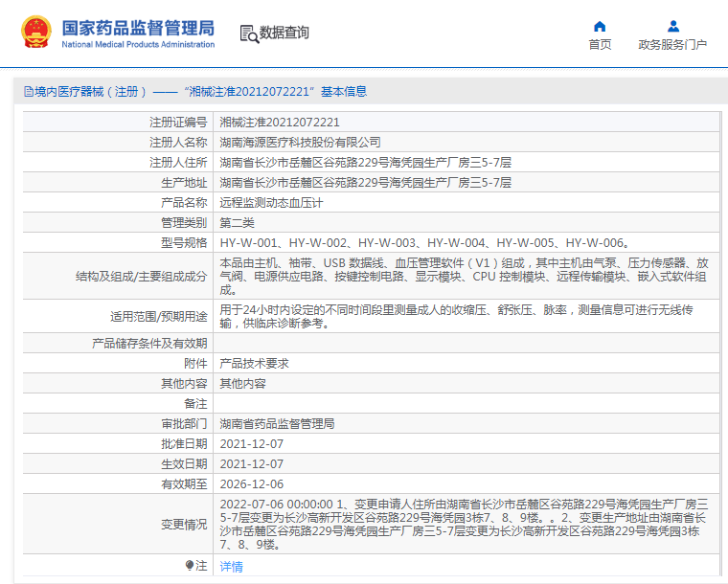Click the 其他内容 row label
728x584 pixels.
[x=184, y=384]
